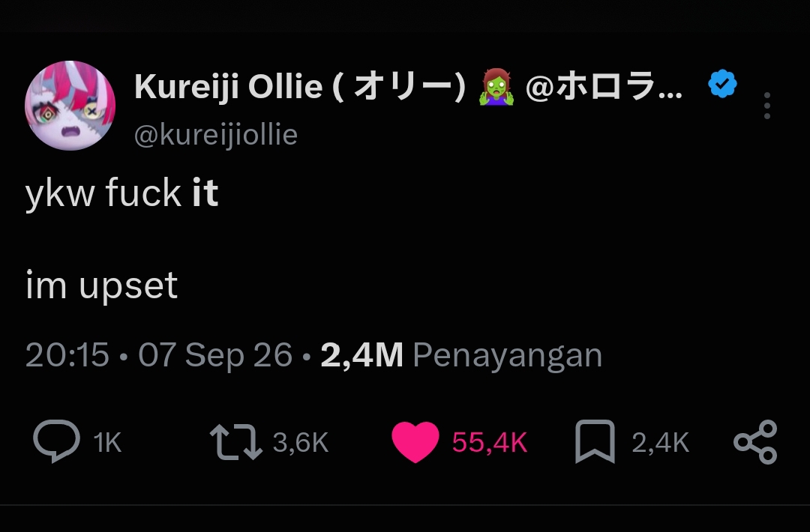This screenshot has height=532, width=810.
Task: Open the 2,4M Penayangan view stats
Action: click(x=461, y=355)
